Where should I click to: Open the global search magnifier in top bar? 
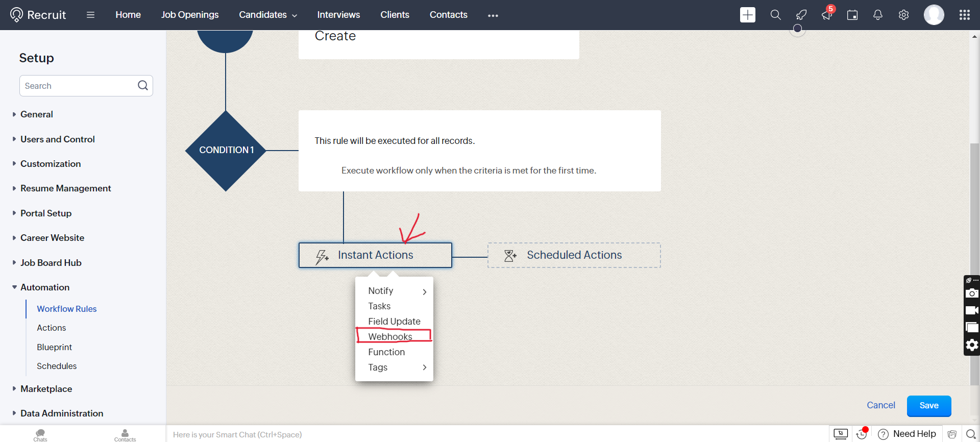coord(775,15)
